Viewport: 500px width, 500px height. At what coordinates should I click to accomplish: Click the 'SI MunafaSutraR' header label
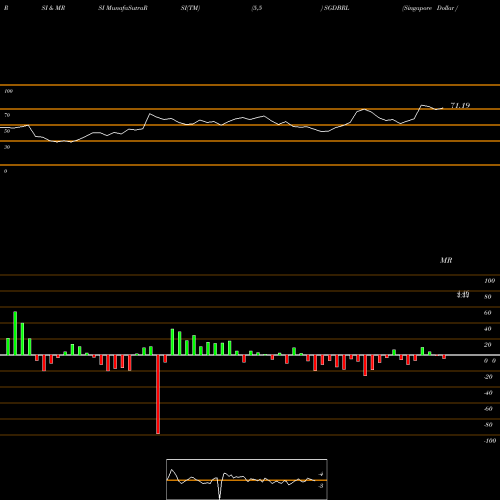(x=123, y=8)
